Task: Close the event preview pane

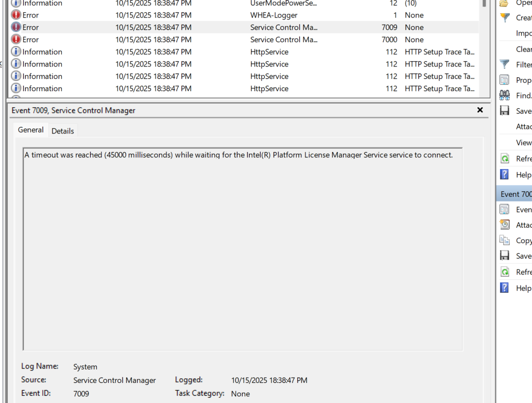Action: [x=480, y=110]
